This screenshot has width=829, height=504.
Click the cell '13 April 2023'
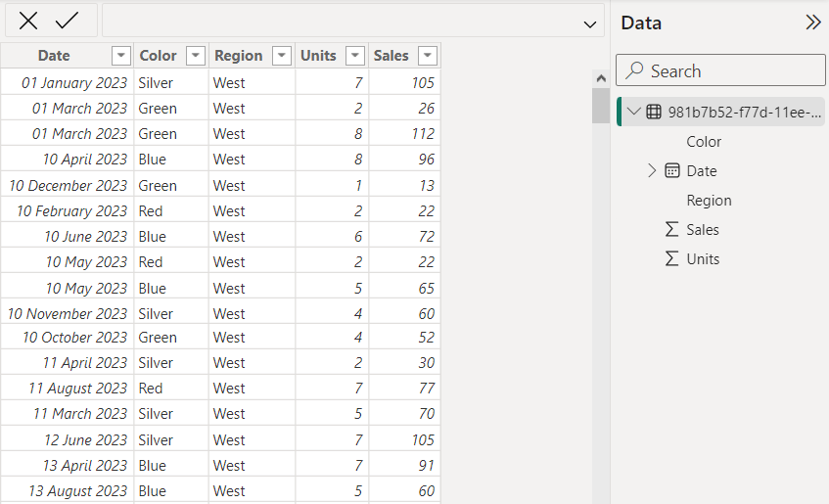(68, 465)
